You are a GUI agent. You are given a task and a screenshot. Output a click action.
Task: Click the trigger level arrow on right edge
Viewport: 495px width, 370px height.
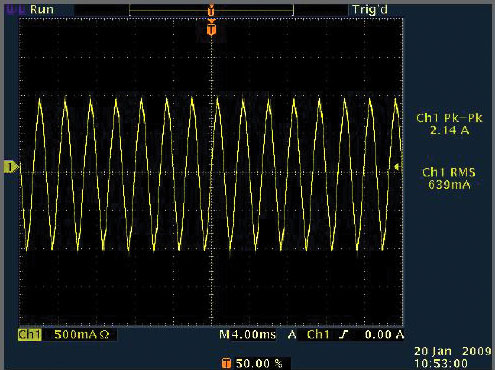397,166
